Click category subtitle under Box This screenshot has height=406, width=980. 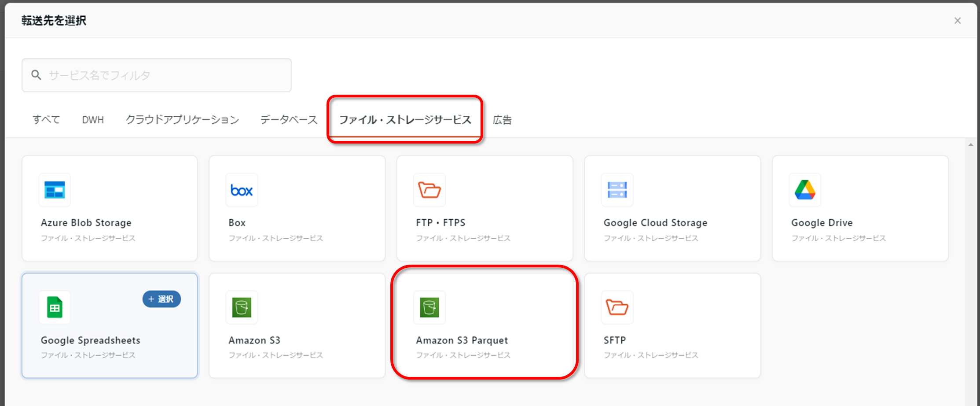[x=276, y=238]
